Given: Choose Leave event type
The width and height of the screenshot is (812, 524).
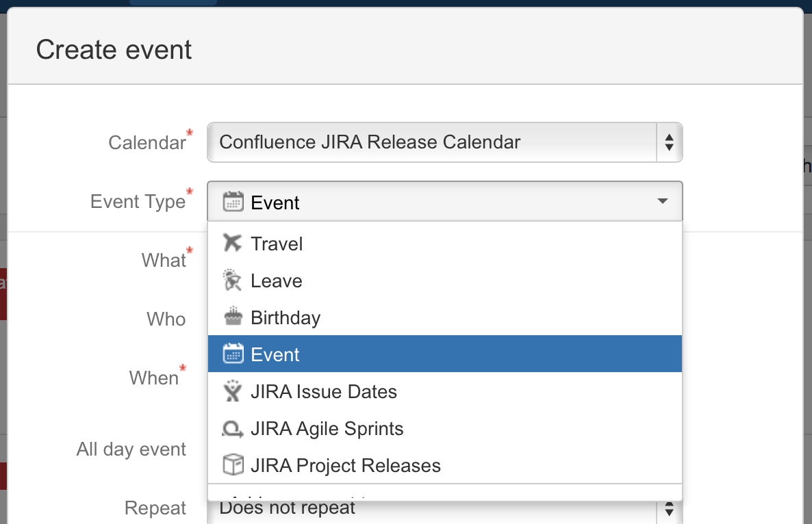Looking at the screenshot, I should 445,280.
